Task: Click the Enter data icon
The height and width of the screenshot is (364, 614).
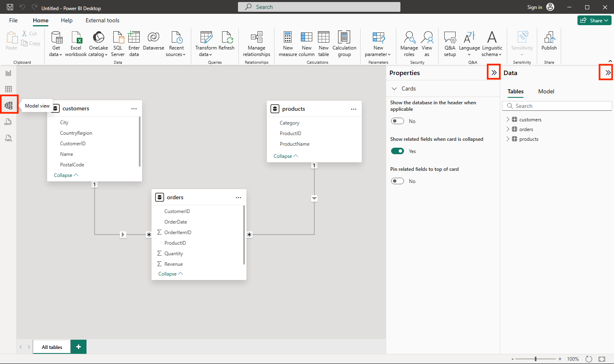Action: [134, 37]
